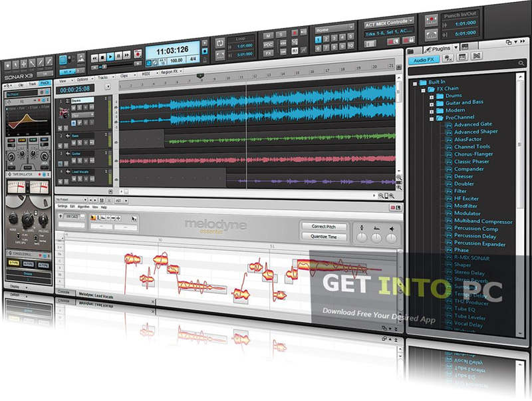The height and width of the screenshot is (401, 532).
Task: Expand the Modern folder
Action: pyautogui.click(x=432, y=112)
